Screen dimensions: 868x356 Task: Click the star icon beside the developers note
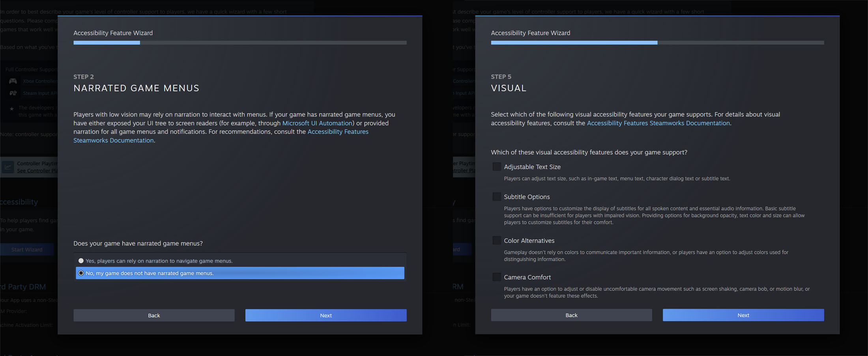[x=11, y=109]
